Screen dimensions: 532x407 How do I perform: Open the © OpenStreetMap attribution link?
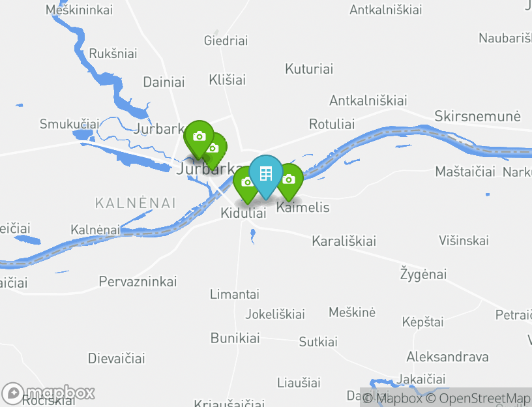477,398
